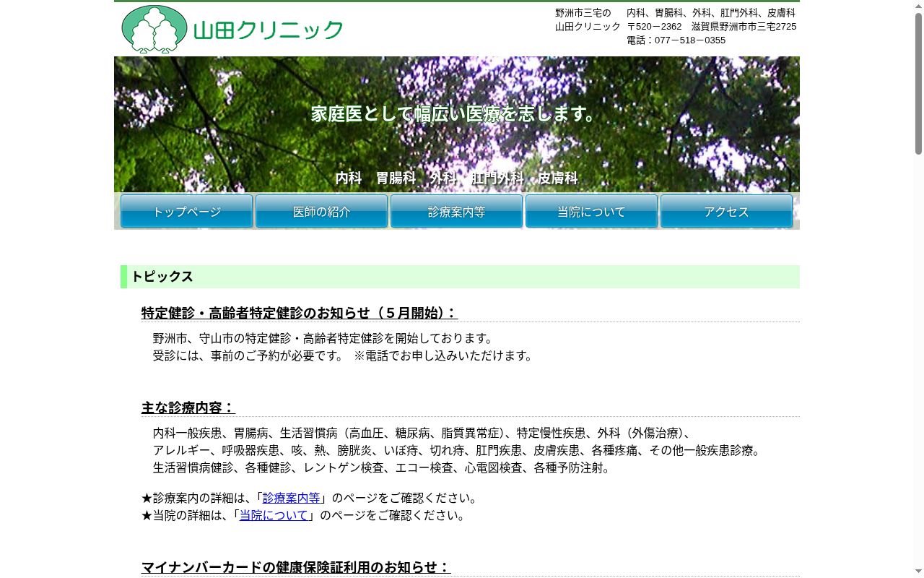Open the トップページ navigation button
Screen dimensions: 924x578
point(187,212)
